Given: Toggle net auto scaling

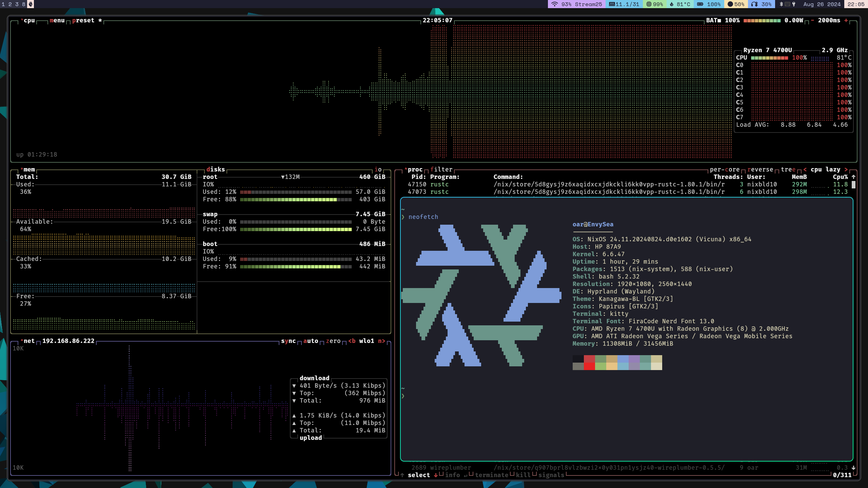Looking at the screenshot, I should point(311,341).
